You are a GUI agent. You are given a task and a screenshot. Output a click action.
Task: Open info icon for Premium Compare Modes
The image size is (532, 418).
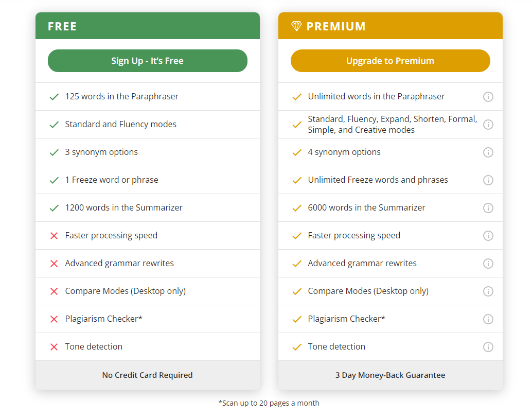pos(488,291)
